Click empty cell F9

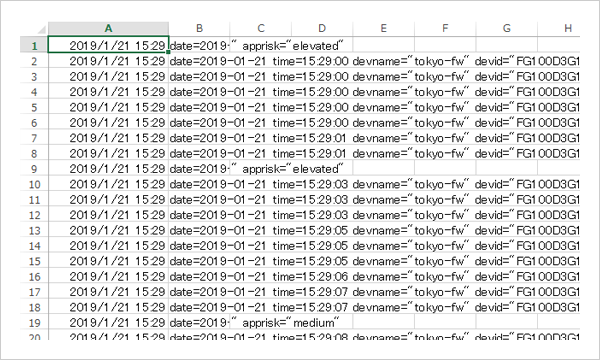pos(445,168)
